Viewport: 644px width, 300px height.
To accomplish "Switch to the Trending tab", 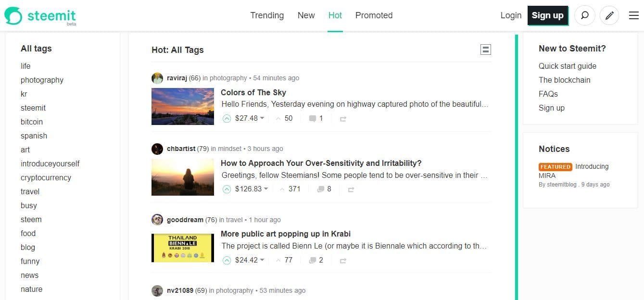I will [x=267, y=15].
